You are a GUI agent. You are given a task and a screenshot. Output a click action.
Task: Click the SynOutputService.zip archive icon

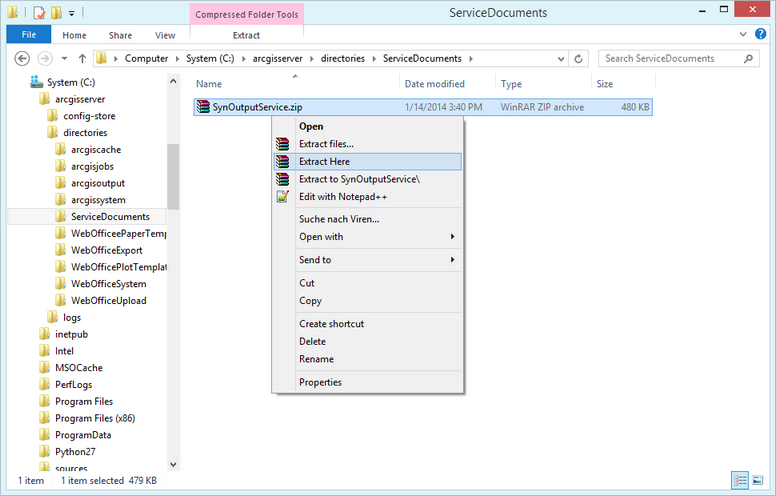click(x=203, y=107)
